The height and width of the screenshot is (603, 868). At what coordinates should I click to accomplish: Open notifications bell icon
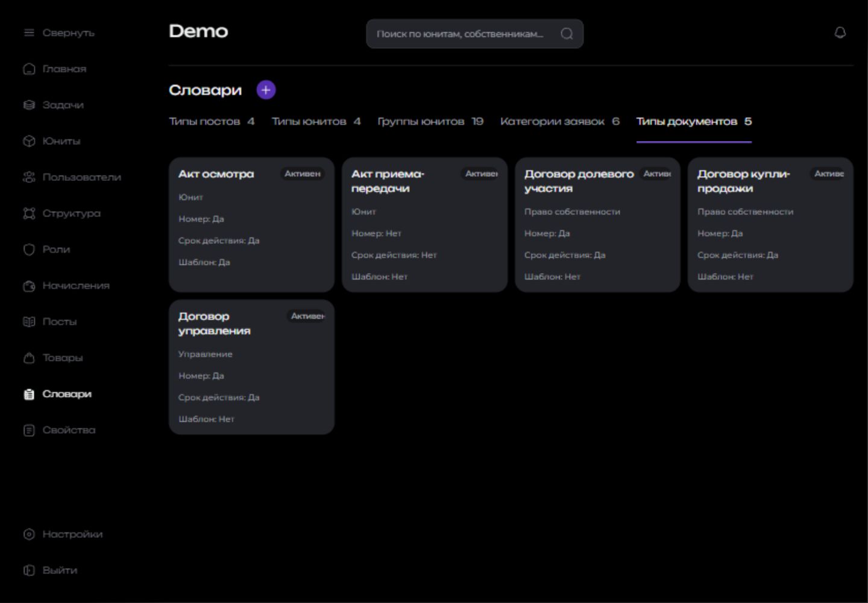coord(840,33)
